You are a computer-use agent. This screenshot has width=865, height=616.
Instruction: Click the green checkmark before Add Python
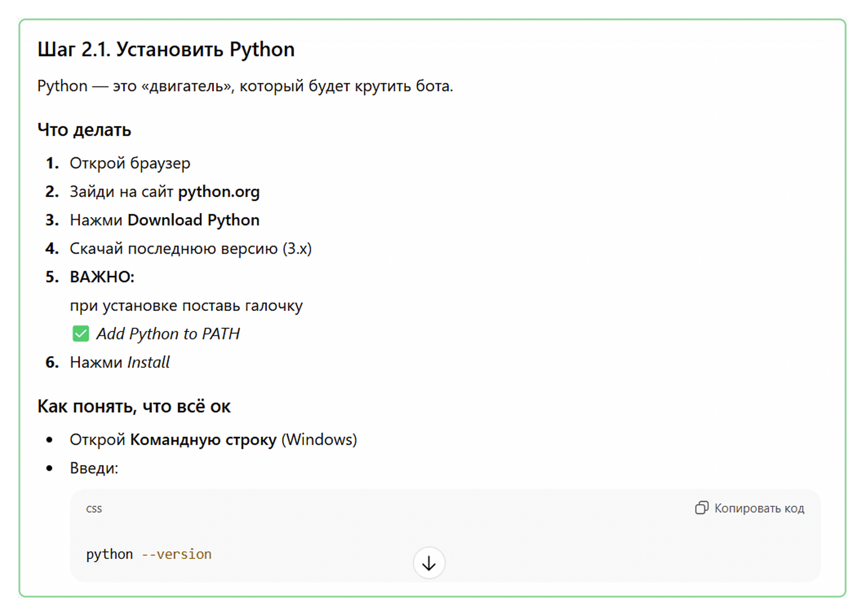tap(81, 334)
